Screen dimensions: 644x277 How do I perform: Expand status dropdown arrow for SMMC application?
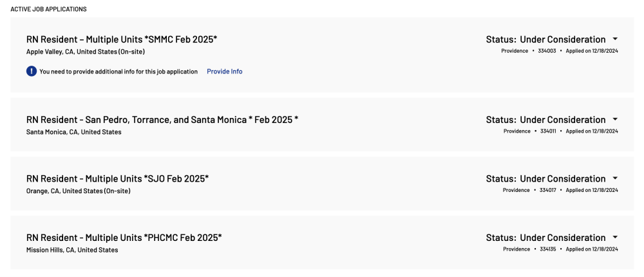pos(615,39)
